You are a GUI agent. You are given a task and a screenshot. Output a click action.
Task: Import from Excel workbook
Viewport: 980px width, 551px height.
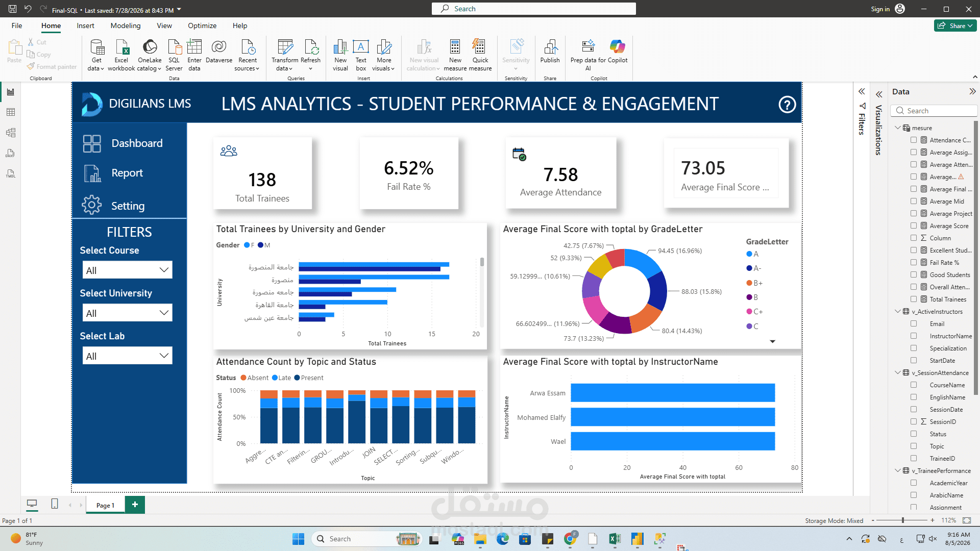click(x=121, y=55)
